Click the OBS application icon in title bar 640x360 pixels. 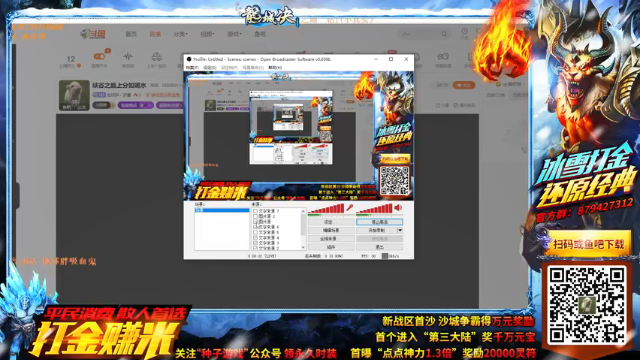click(x=189, y=59)
